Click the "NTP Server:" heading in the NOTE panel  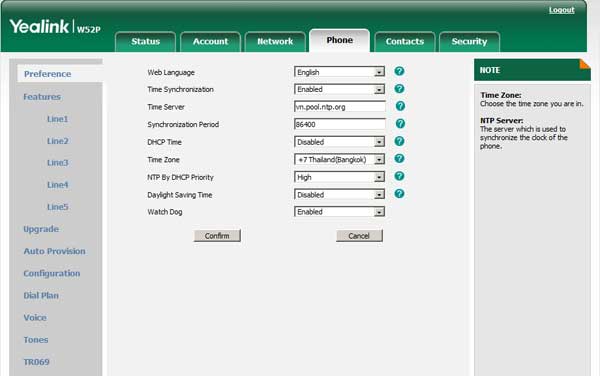pyautogui.click(x=502, y=120)
